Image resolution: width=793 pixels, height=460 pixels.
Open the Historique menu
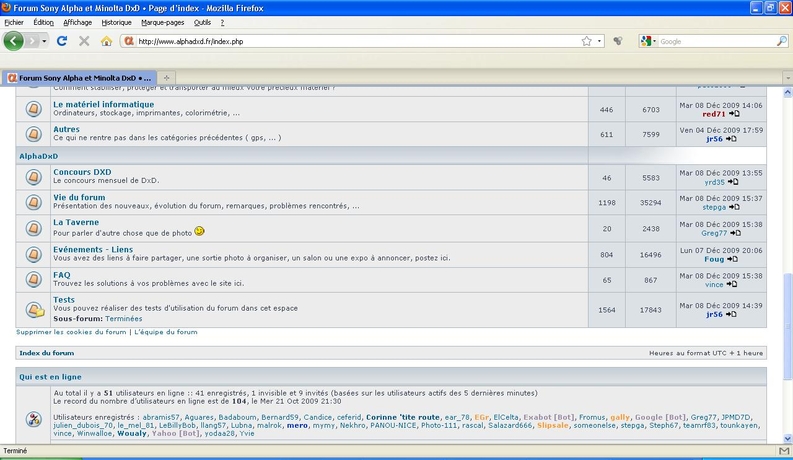point(116,22)
